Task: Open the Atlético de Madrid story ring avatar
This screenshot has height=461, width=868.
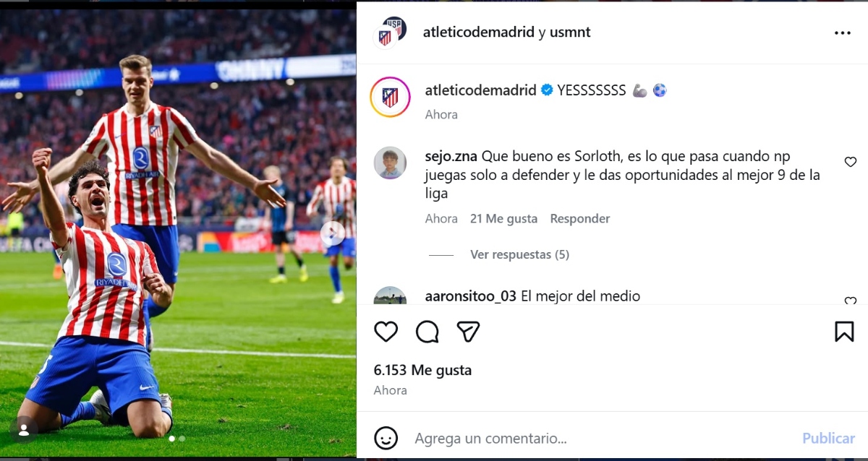Action: click(x=390, y=97)
